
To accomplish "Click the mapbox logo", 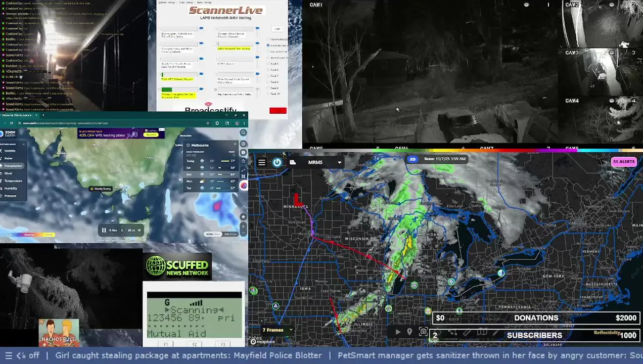I will [263, 342].
